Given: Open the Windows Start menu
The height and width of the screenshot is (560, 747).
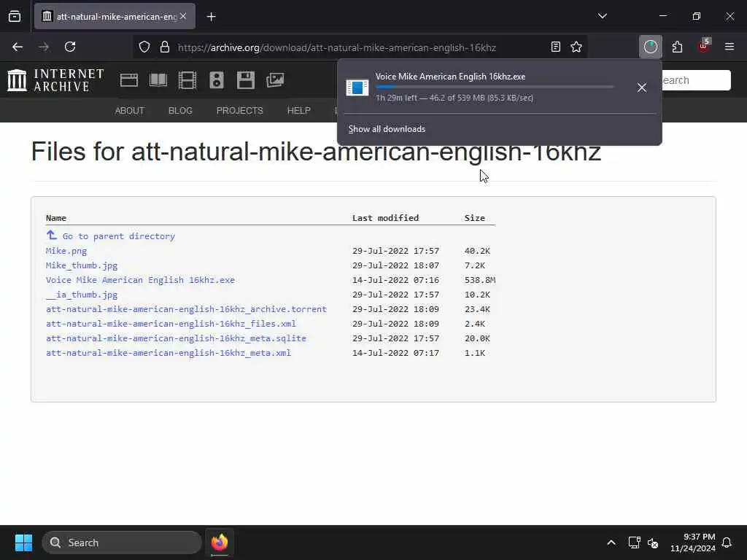Looking at the screenshot, I should click(x=23, y=542).
